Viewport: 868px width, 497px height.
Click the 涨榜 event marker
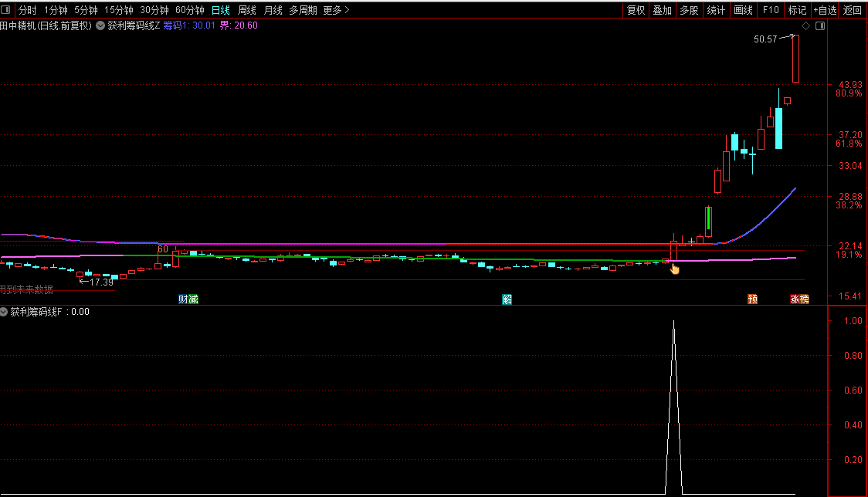tap(799, 299)
